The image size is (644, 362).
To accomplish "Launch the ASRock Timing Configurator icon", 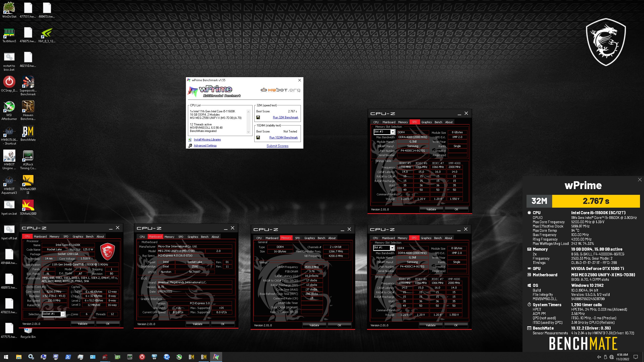I will [x=28, y=160].
